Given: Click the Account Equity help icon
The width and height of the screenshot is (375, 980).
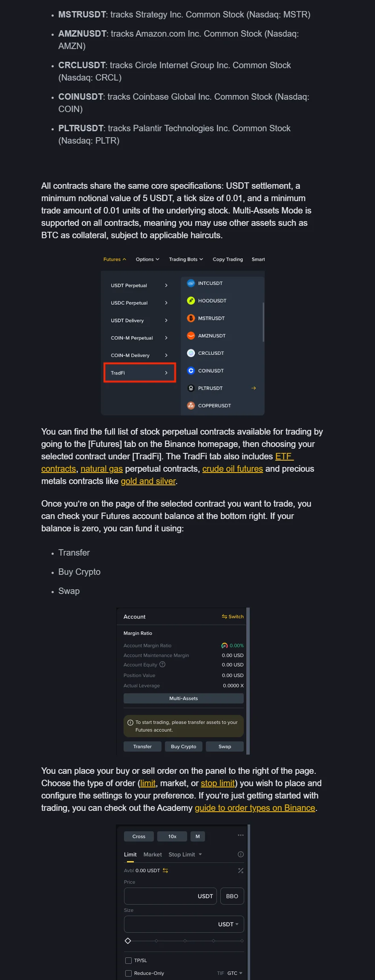Looking at the screenshot, I should [162, 665].
